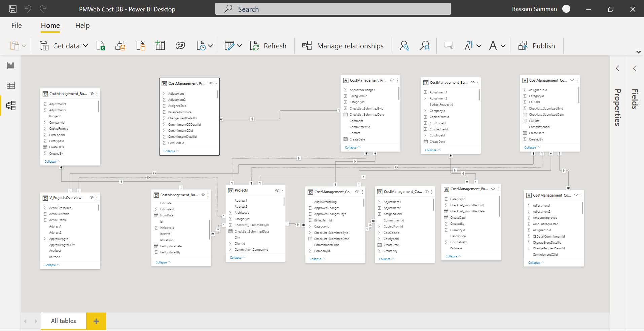Toggle eye on table listing BalanceToInvoice

tap(211, 83)
